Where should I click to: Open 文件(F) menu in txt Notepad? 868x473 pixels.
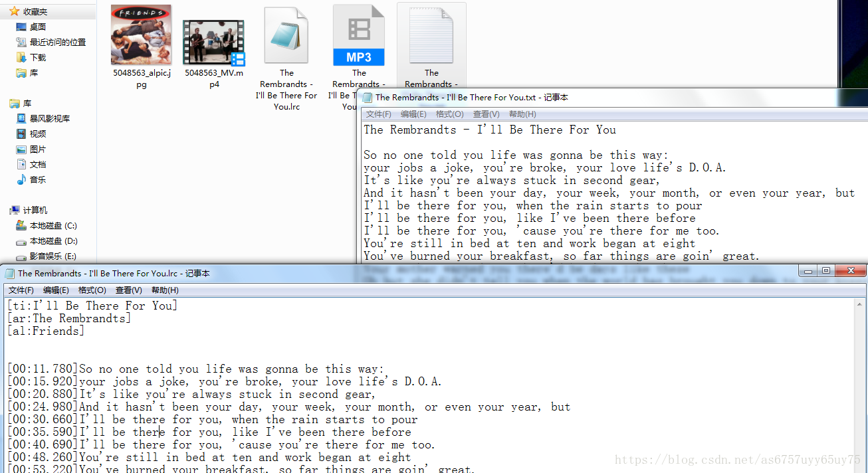379,114
